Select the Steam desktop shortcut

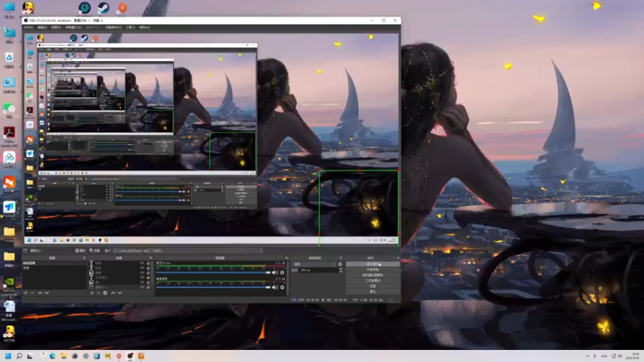103,8
